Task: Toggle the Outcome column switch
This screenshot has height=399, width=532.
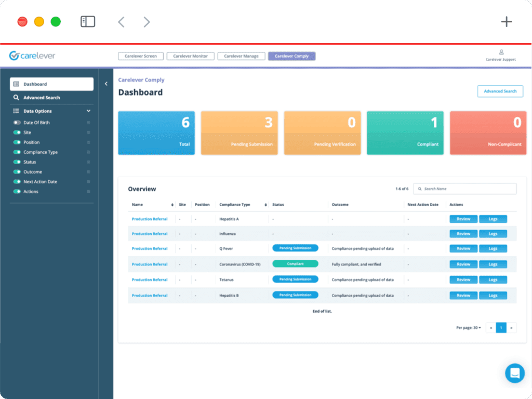Action: coord(17,171)
